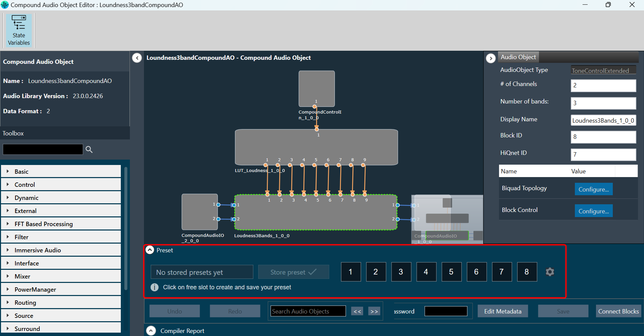This screenshot has height=336, width=644.
Task: Focus the toolbox search field
Action: (43, 149)
